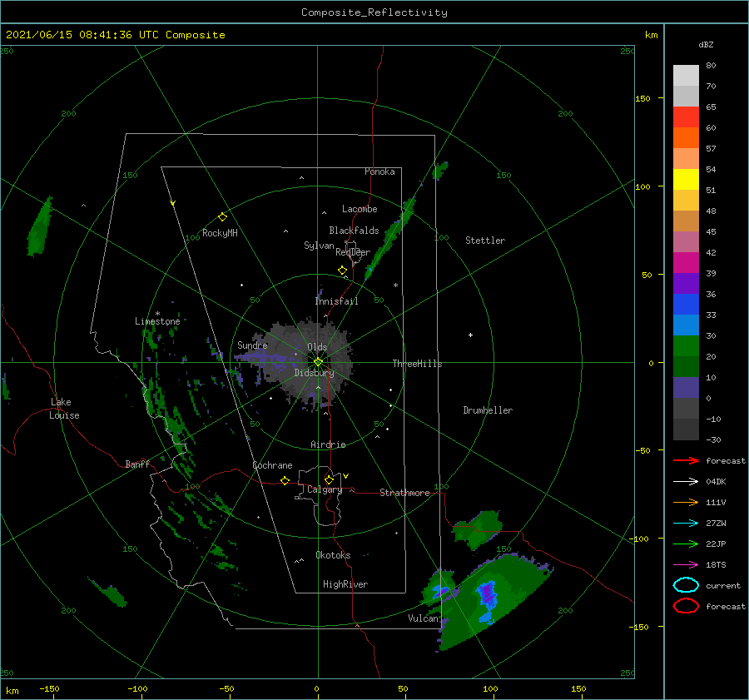The width and height of the screenshot is (749, 700).
Task: Click the yellow diamond marker below RedDeer
Action: (342, 271)
